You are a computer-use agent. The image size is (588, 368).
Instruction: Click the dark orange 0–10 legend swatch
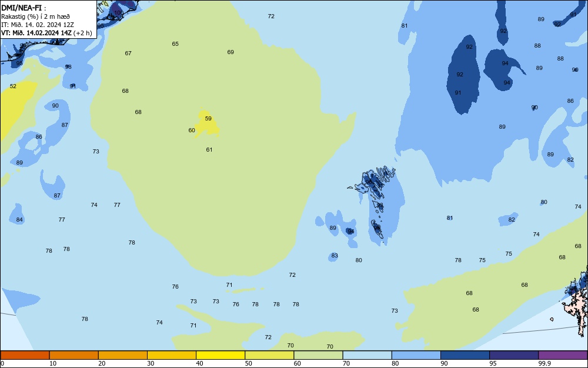coord(25,355)
